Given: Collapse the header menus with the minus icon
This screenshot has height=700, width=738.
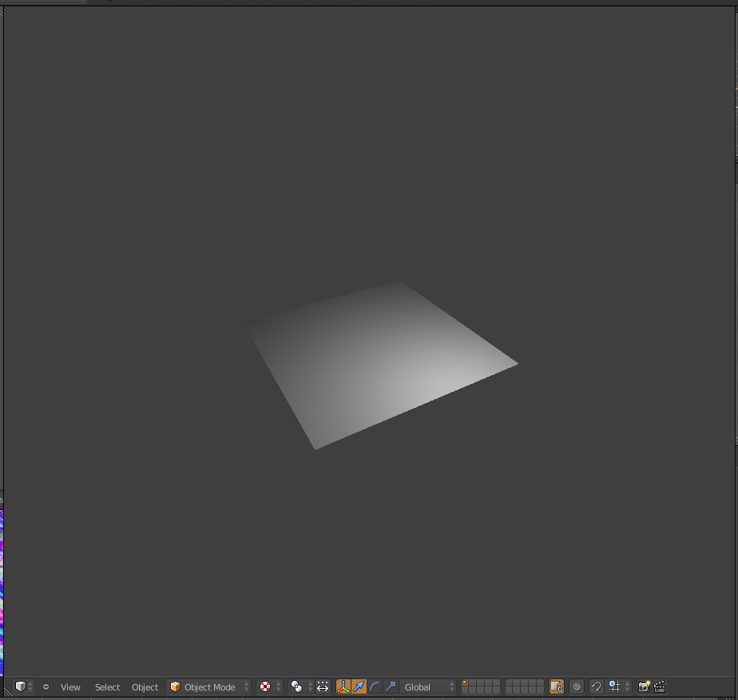Looking at the screenshot, I should [46, 686].
